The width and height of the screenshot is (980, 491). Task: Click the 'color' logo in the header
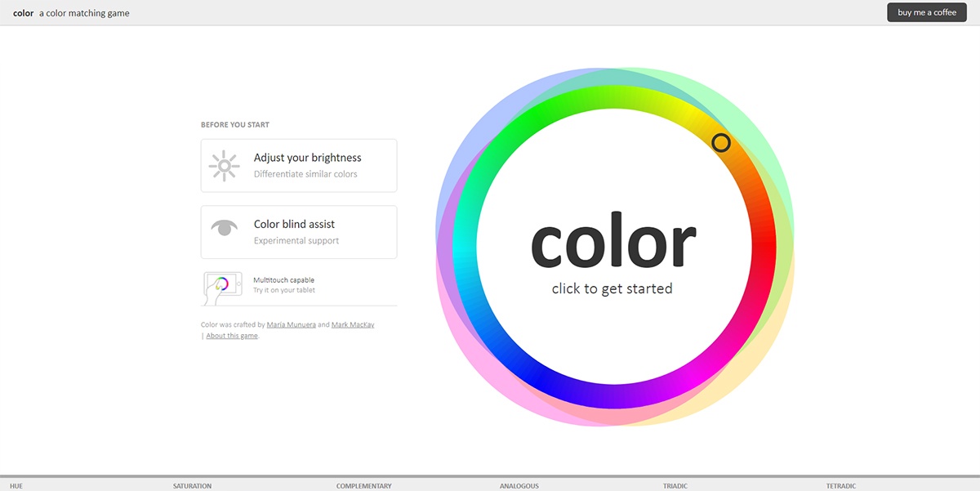[x=23, y=13]
